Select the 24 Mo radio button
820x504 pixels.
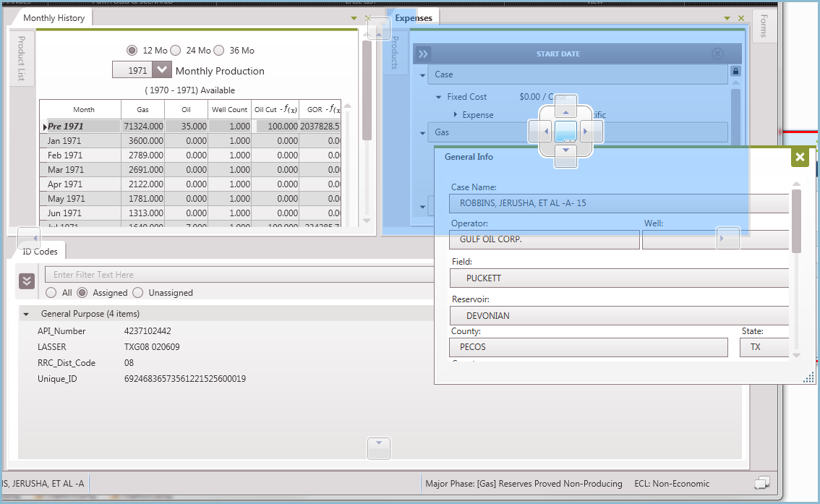pos(176,50)
